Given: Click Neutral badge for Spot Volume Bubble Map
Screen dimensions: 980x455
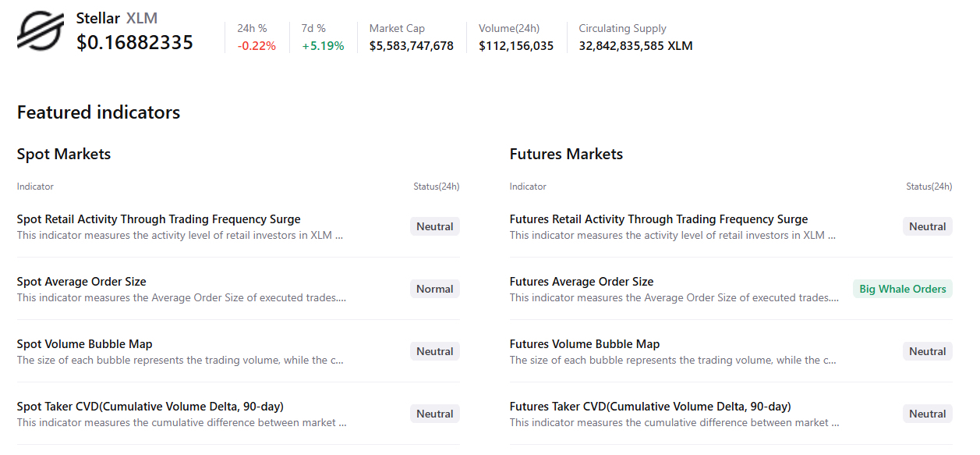Looking at the screenshot, I should coord(435,351).
